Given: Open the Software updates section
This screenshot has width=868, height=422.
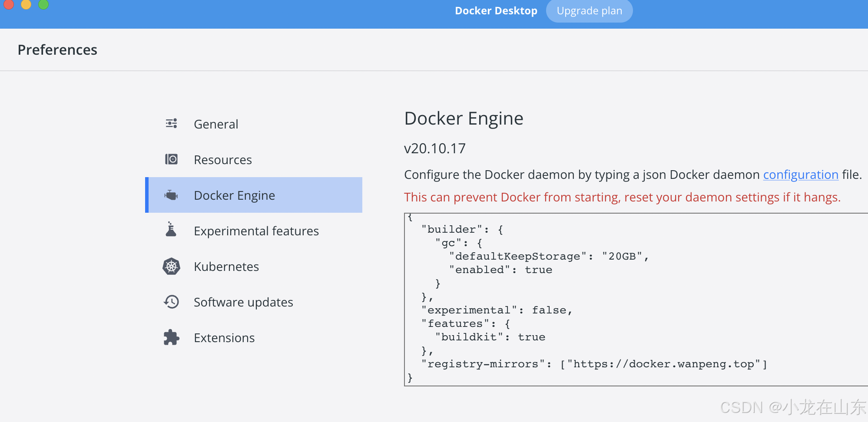Looking at the screenshot, I should (x=254, y=302).
